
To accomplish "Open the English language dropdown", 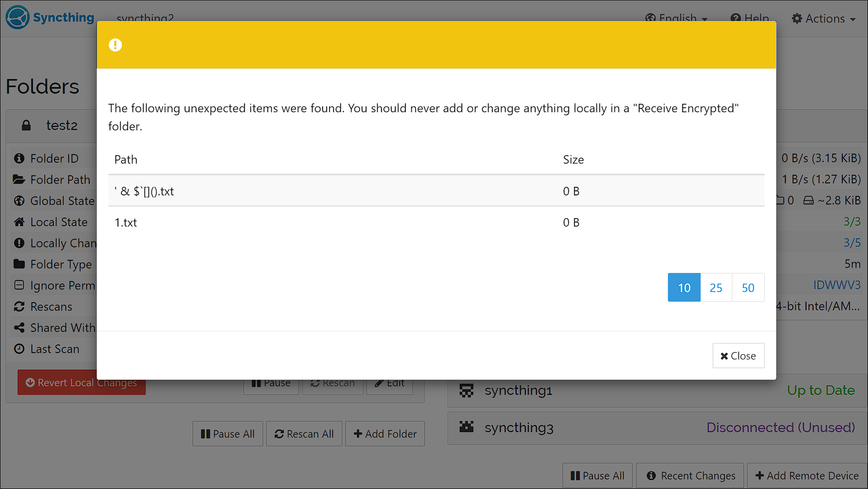I will (676, 18).
